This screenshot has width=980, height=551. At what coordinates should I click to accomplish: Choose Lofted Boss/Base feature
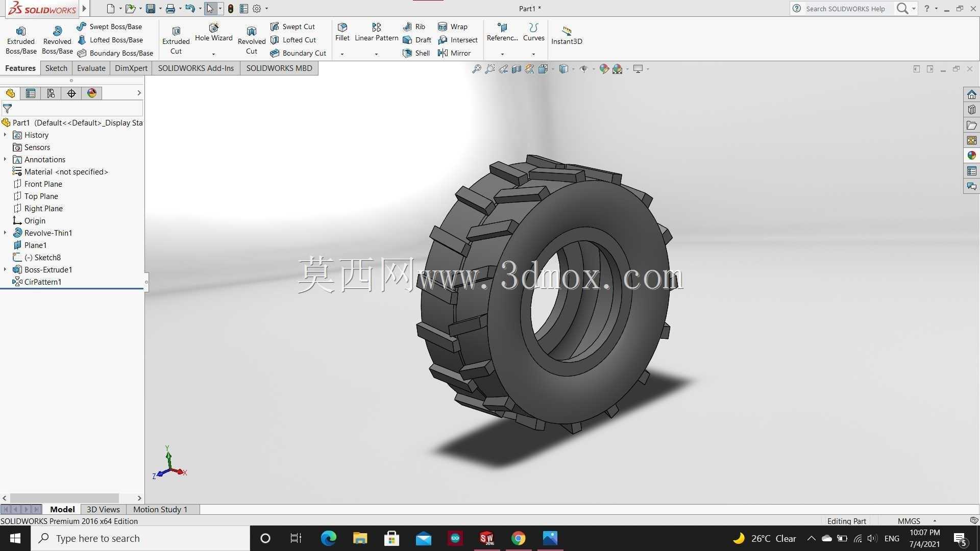pos(110,40)
